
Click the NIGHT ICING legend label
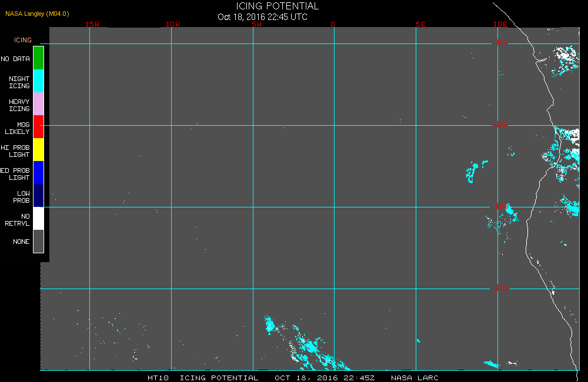(x=19, y=82)
